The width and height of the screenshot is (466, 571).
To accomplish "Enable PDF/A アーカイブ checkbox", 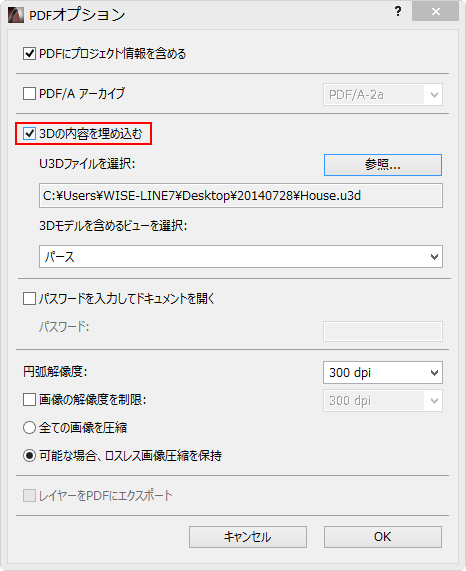I will point(29,93).
